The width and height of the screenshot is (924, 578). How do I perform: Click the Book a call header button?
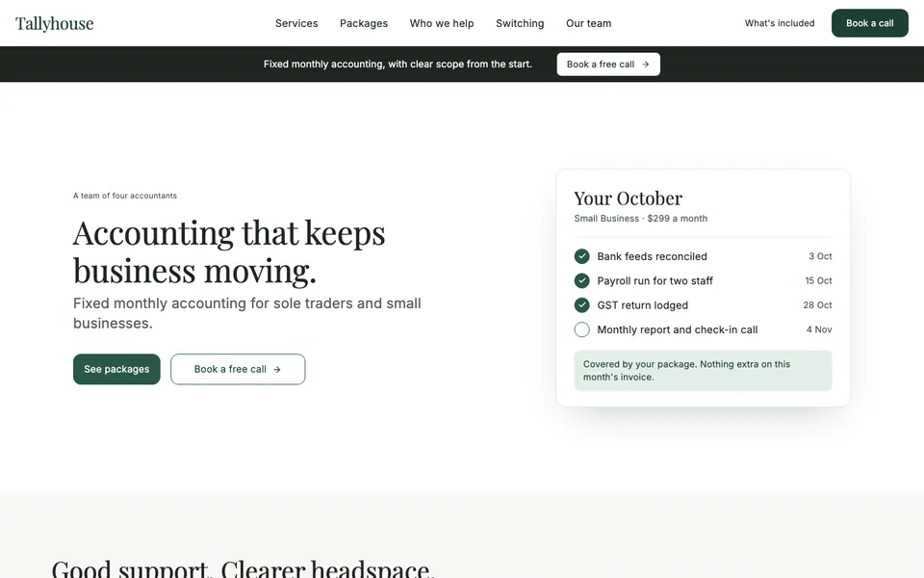click(870, 23)
